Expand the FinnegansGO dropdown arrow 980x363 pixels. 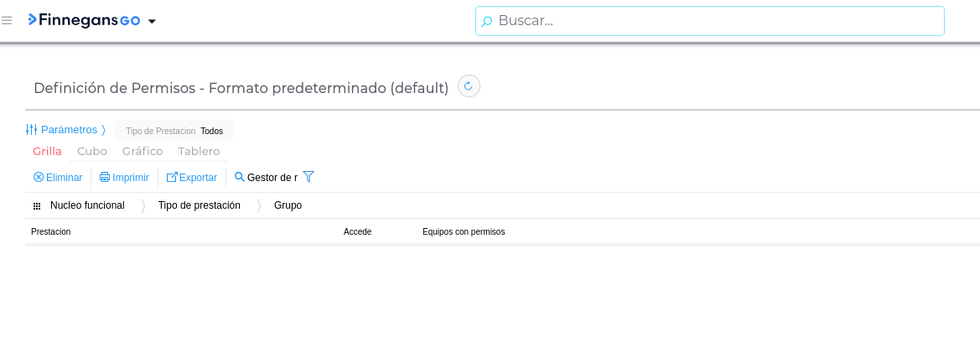click(x=152, y=22)
